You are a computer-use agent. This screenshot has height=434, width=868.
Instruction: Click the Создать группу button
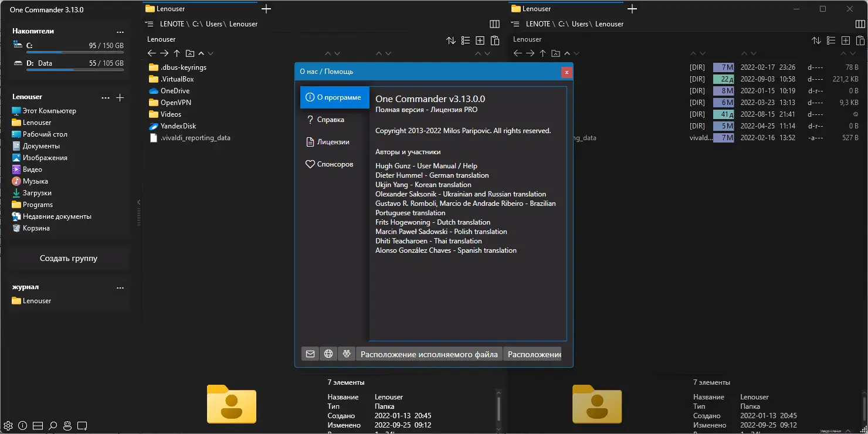69,258
